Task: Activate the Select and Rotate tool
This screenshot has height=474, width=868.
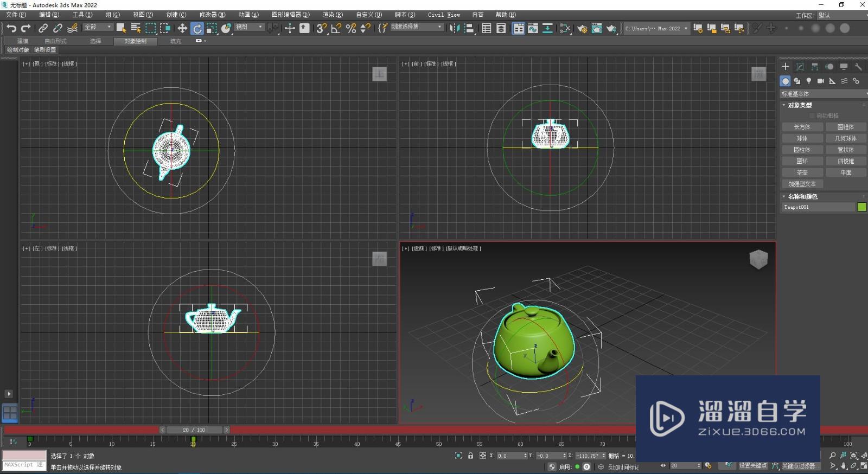Action: [x=197, y=28]
